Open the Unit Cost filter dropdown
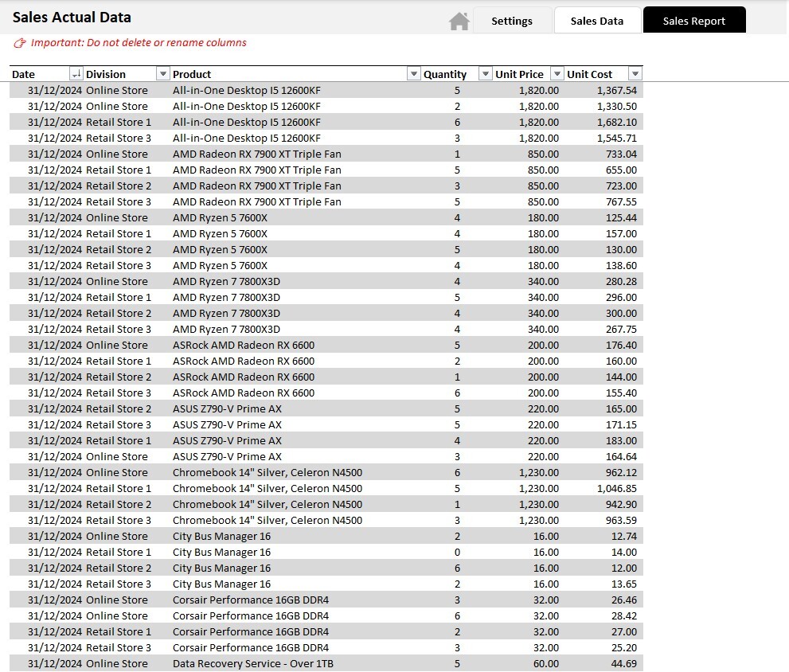This screenshot has height=672, width=789. pyautogui.click(x=635, y=74)
